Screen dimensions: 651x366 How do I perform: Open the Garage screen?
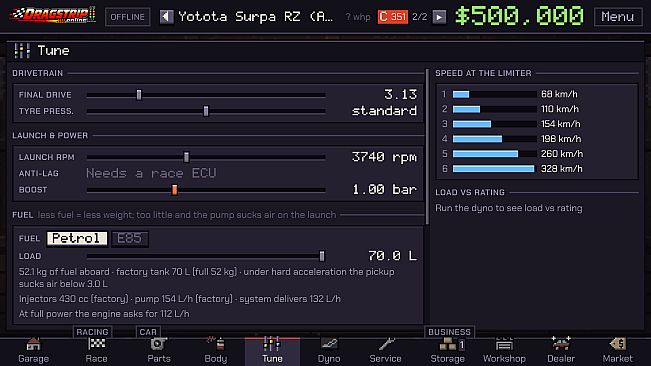(33, 351)
